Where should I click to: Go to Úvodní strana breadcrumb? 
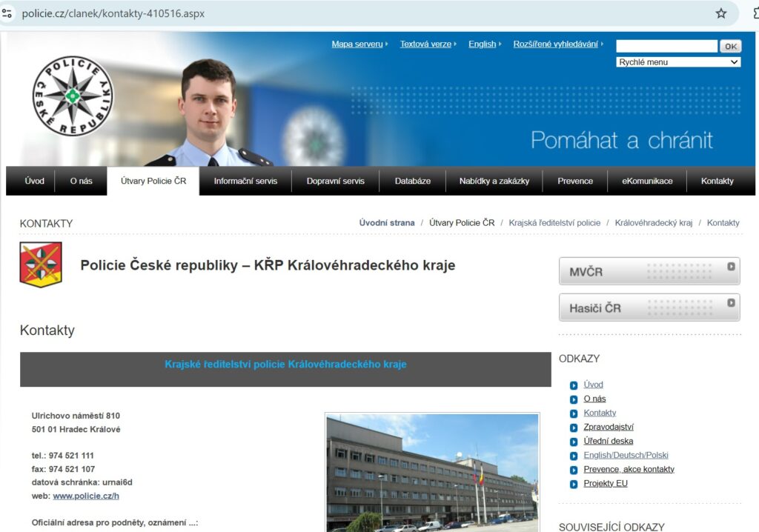387,223
